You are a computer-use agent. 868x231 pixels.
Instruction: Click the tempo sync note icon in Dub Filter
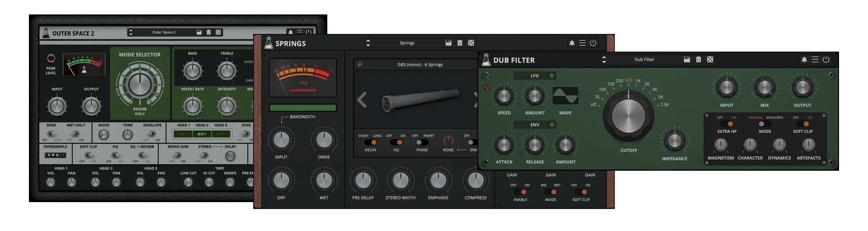point(486,87)
